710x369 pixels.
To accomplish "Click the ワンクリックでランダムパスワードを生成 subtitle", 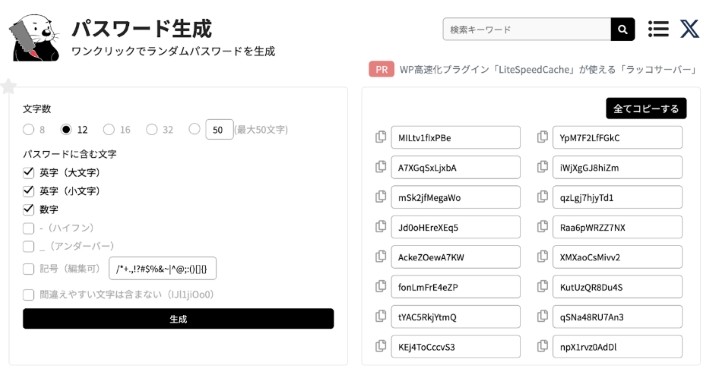I will pos(173,51).
